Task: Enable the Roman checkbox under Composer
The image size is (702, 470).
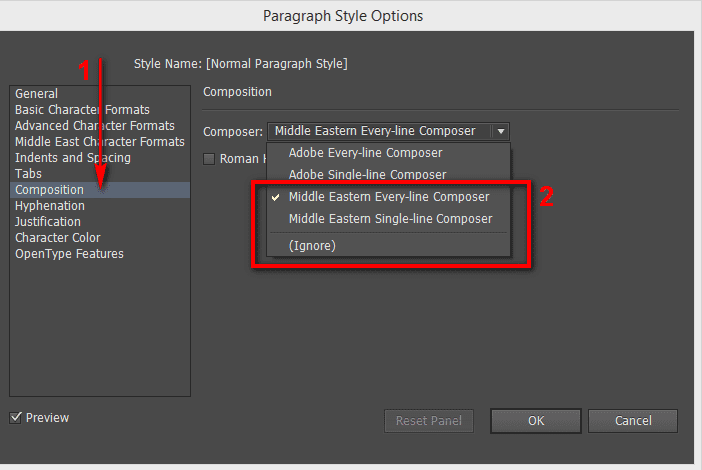Action: tap(209, 159)
